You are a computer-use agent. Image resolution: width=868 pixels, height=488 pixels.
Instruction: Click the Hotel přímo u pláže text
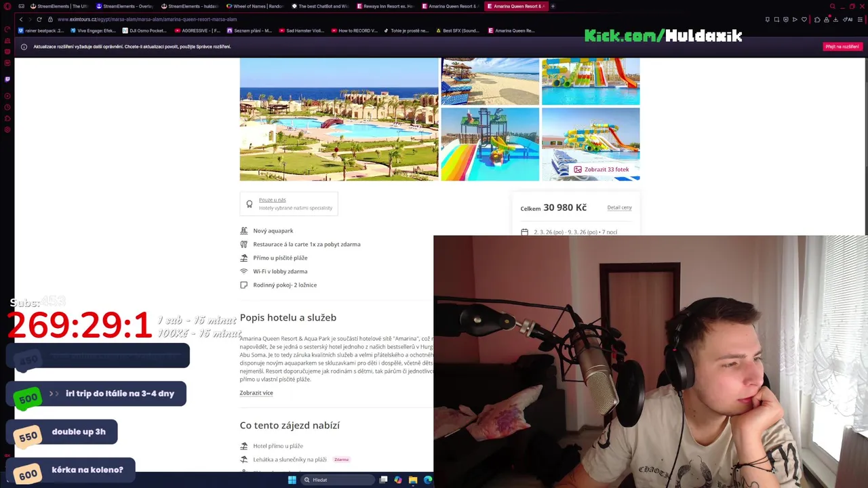pyautogui.click(x=278, y=446)
